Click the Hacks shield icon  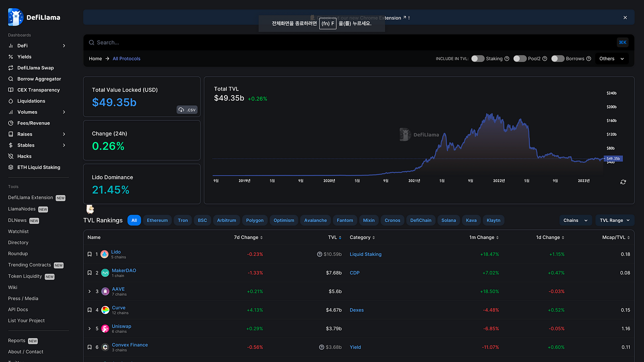[x=11, y=156]
